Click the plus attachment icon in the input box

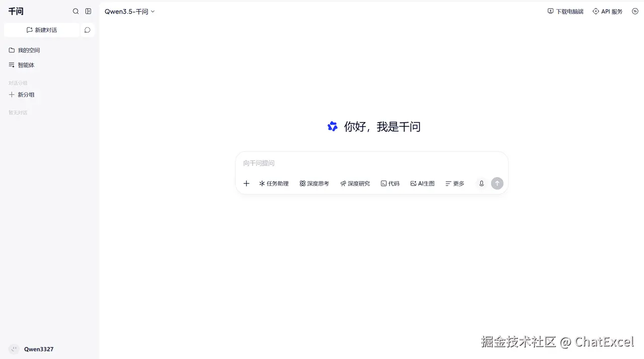click(x=247, y=184)
